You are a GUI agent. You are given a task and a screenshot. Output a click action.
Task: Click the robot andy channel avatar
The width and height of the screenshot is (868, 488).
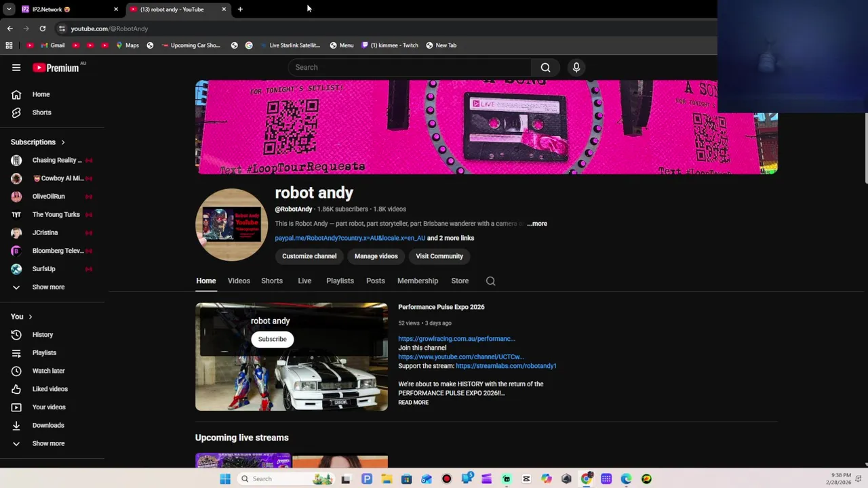coord(231,224)
